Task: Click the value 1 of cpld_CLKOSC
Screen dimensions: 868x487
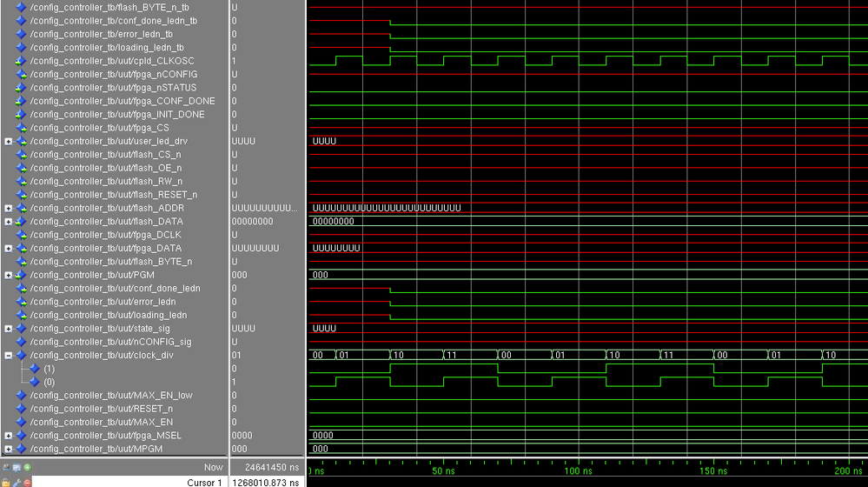Action: click(234, 61)
